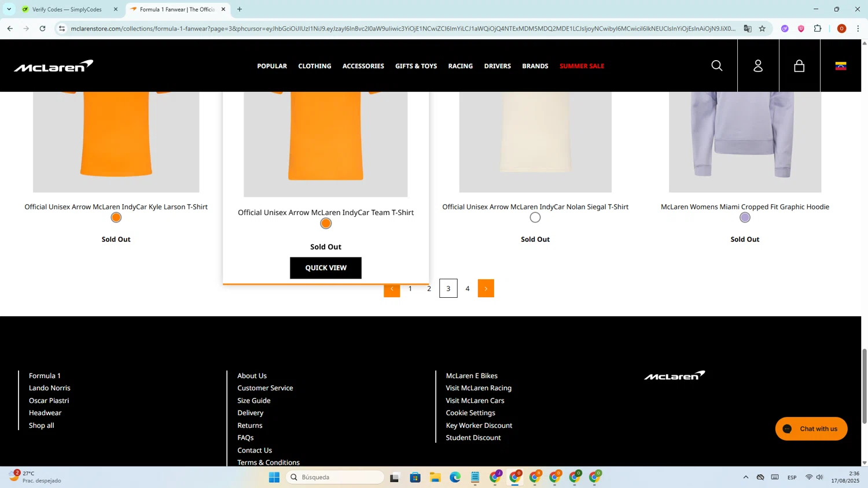Select lilac swatch under Miami Cropped Hoodie

pyautogui.click(x=745, y=217)
